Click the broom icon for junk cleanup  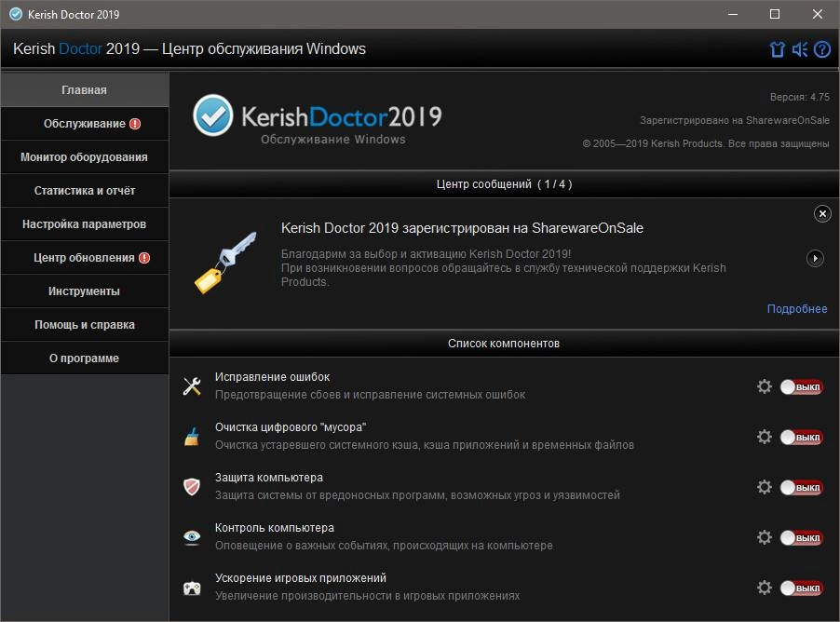(192, 436)
